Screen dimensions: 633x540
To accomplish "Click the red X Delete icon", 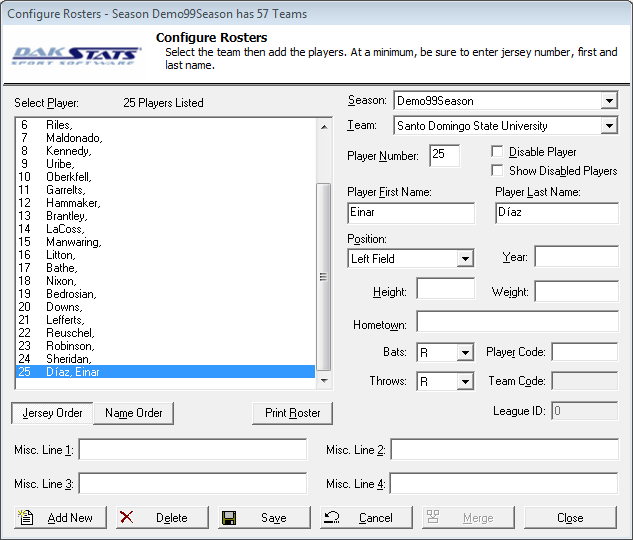I will [x=127, y=517].
